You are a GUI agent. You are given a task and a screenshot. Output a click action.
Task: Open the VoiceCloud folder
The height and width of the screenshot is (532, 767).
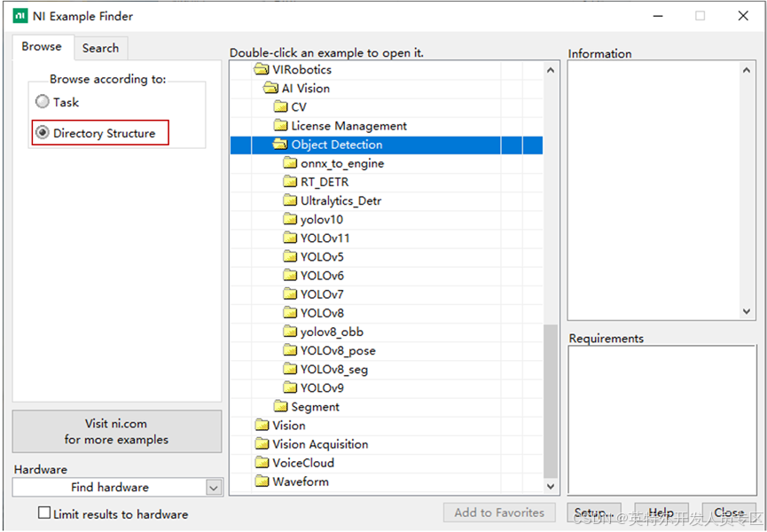coord(301,462)
